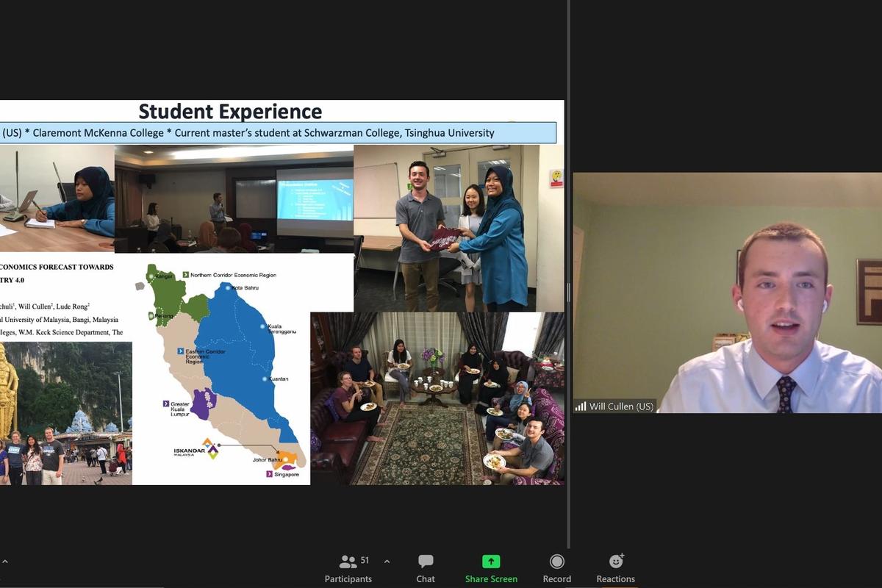Click the signal bars icon beside Will Cullen
This screenshot has height=588, width=882.
tap(581, 406)
